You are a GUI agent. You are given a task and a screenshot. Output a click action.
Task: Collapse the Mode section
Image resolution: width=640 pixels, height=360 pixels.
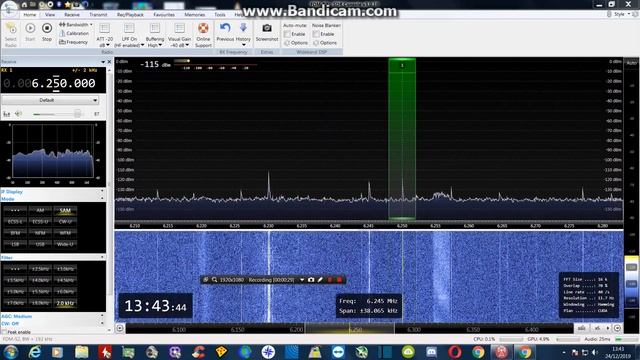pyautogui.click(x=102, y=199)
